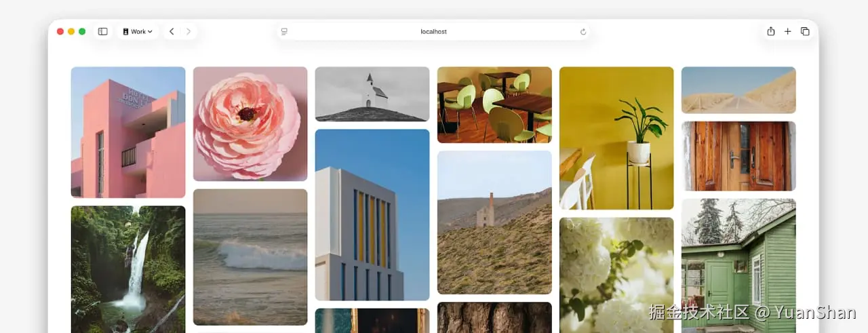
Task: Open the Share menu icon
Action: click(771, 32)
